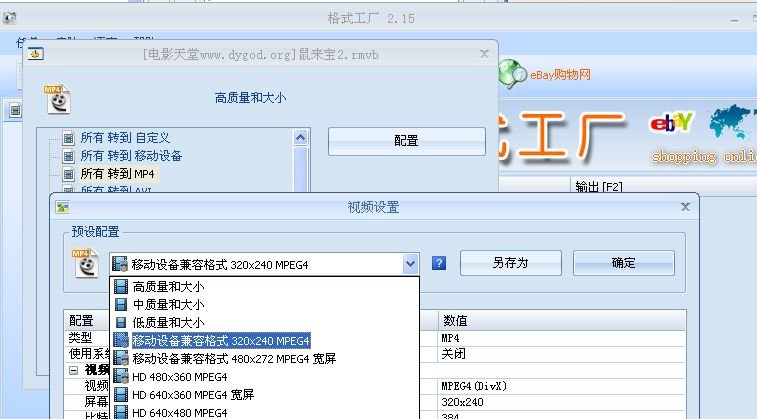Image resolution: width=757 pixels, height=419 pixels.
Task: Open the blue question mark help icon
Action: tap(439, 263)
